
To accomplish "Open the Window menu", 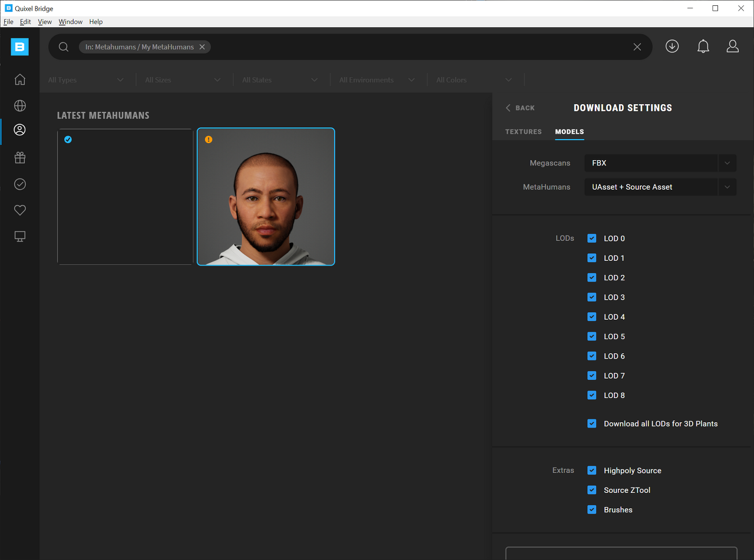I will pyautogui.click(x=71, y=22).
